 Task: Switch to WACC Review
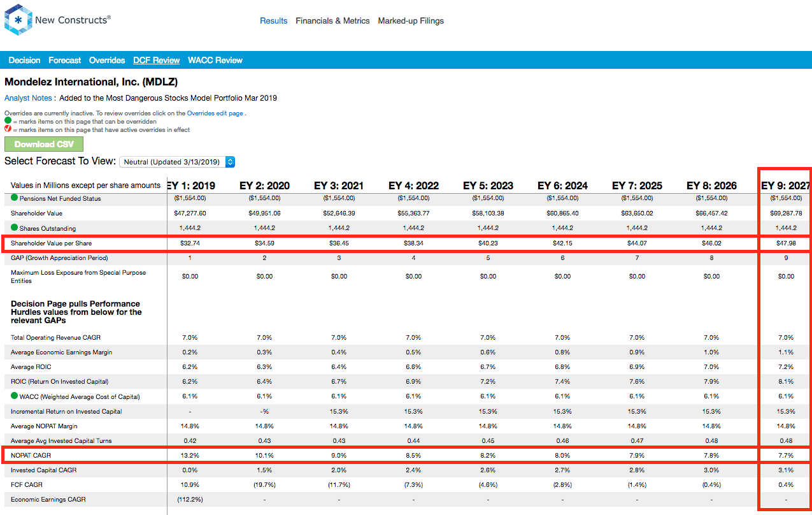click(215, 60)
